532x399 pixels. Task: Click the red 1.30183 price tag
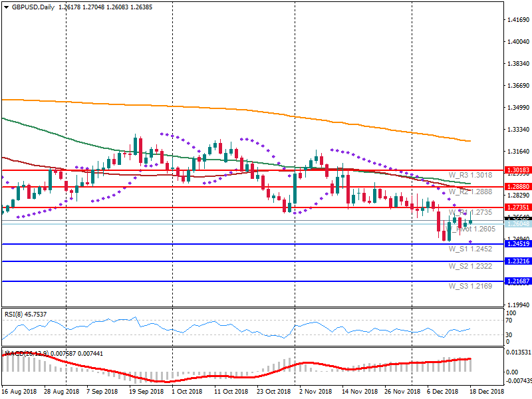pyautogui.click(x=517, y=170)
